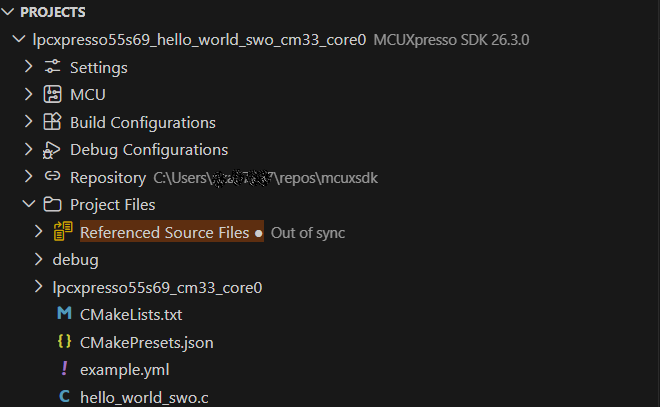The image size is (660, 407).
Task: Click the Settings sliders icon
Action: tap(53, 68)
